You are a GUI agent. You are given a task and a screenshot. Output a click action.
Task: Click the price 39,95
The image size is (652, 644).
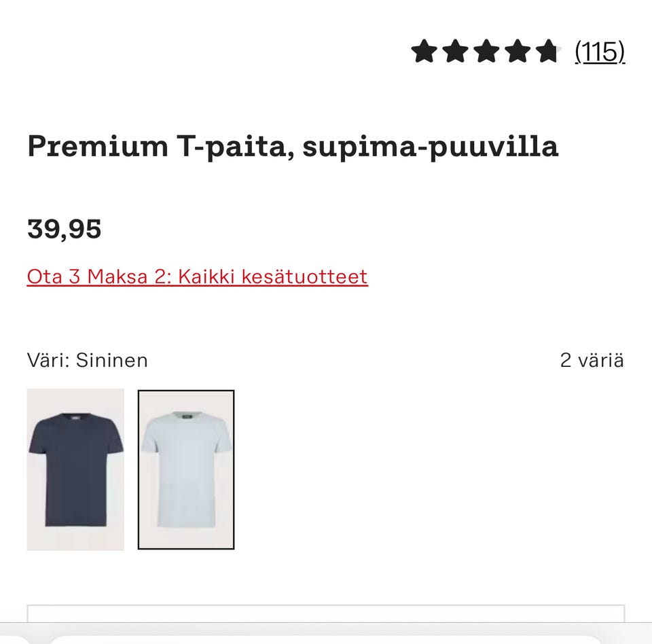tap(65, 230)
